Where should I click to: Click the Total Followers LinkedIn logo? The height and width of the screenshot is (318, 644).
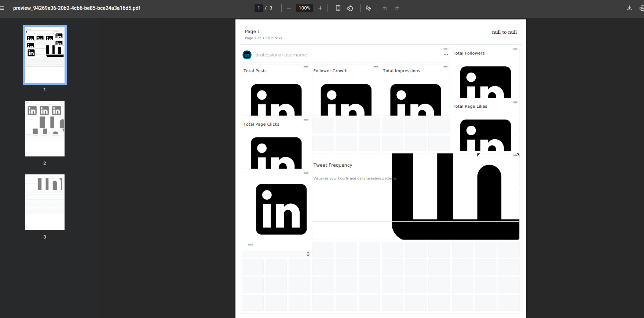click(486, 82)
